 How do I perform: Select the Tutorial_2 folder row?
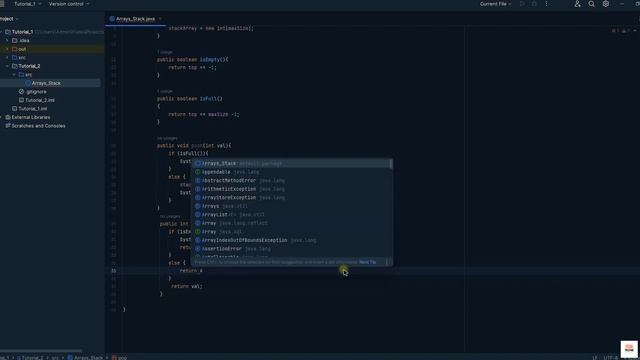(51, 66)
